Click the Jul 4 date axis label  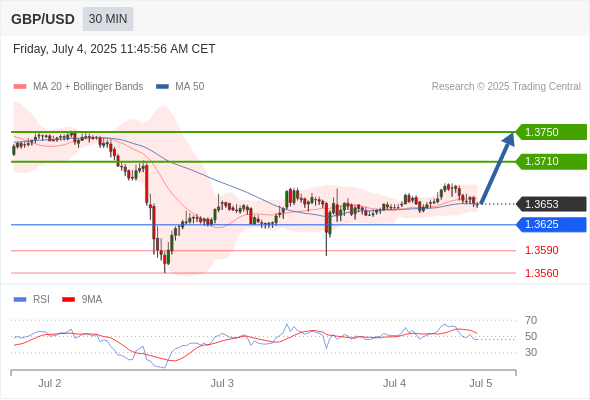point(394,383)
